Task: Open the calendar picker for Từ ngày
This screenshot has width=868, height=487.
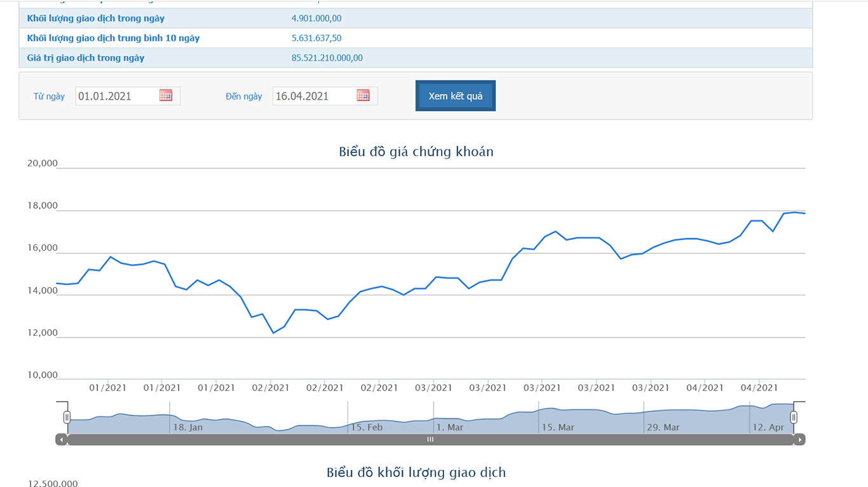Action: (166, 95)
